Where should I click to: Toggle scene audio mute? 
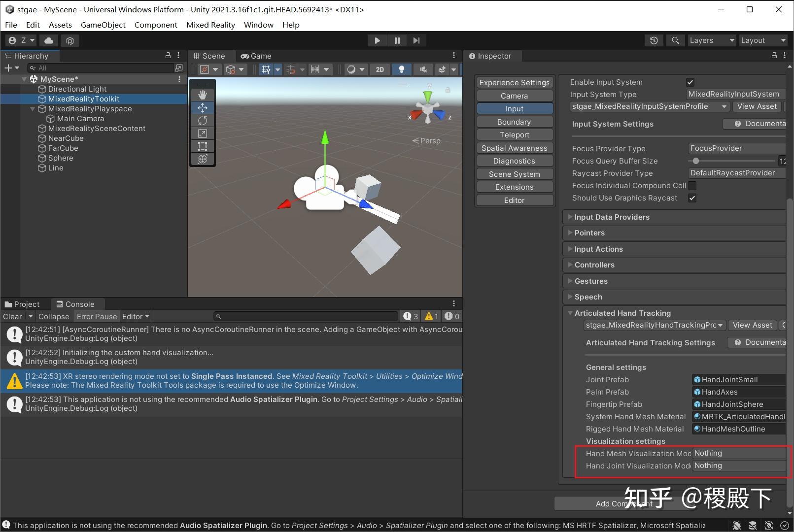[423, 69]
